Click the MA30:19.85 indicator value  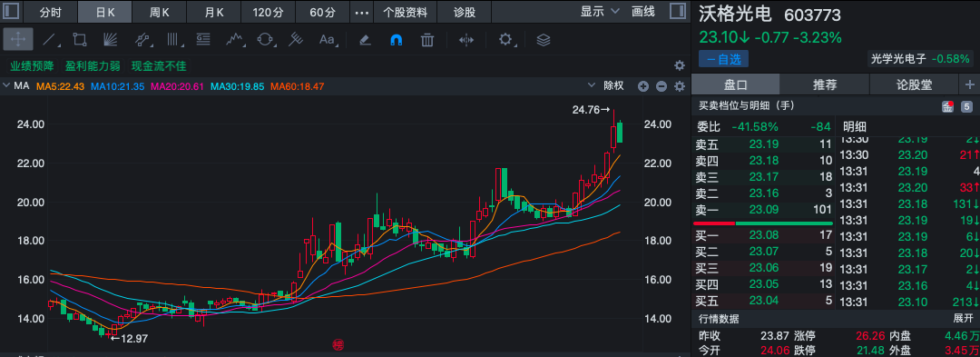(x=238, y=86)
